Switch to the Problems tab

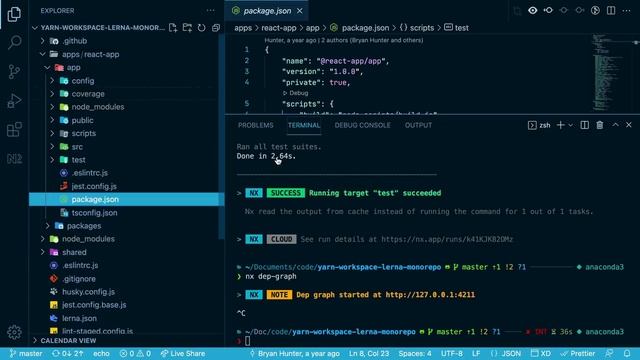pyautogui.click(x=256, y=125)
